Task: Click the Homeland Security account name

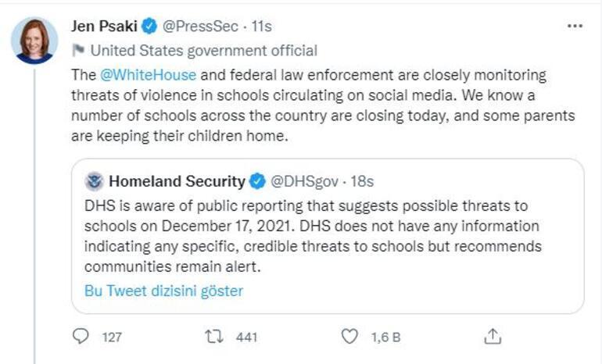Action: click(176, 182)
